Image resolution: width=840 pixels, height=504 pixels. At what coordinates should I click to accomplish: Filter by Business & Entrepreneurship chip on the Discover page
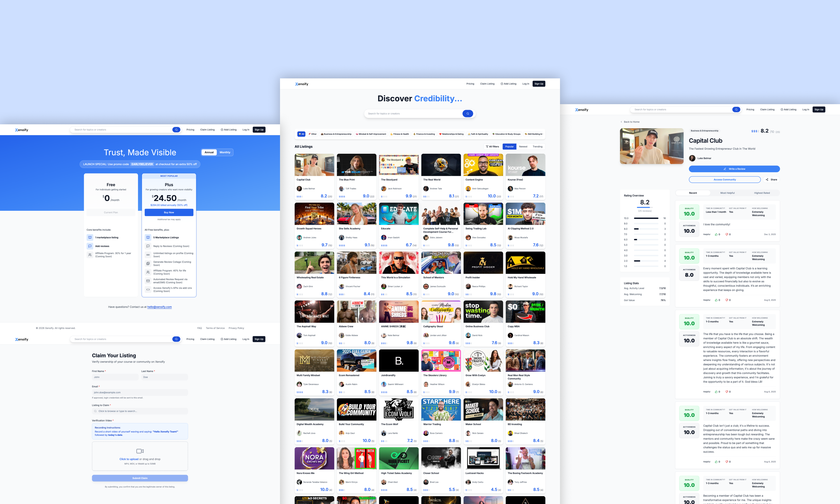click(336, 134)
